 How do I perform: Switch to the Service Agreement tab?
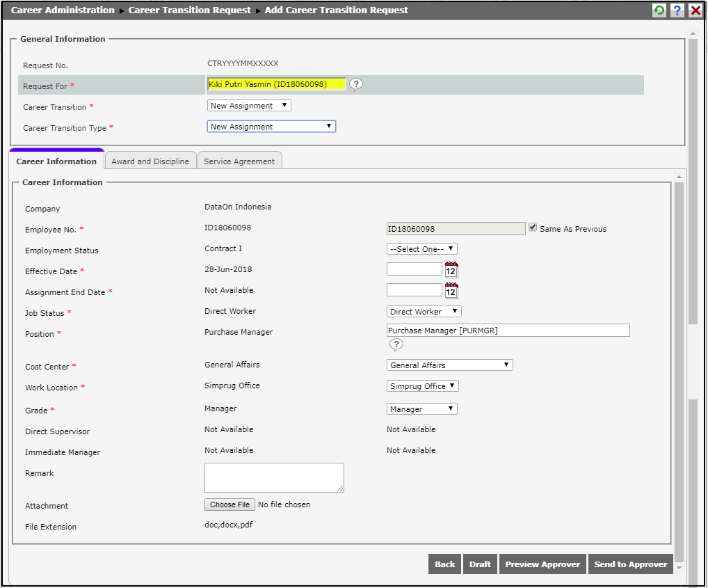(239, 161)
